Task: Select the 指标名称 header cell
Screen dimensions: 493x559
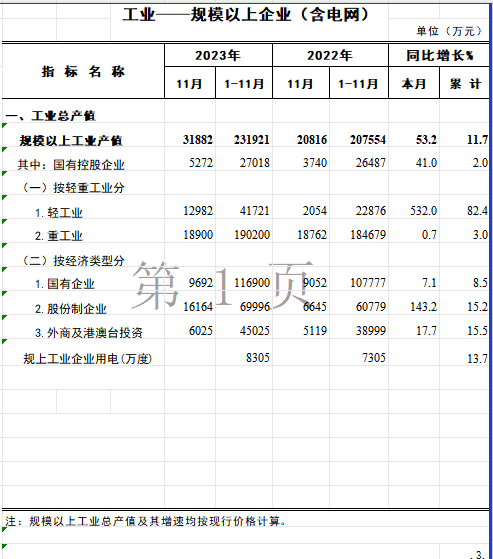Action: point(83,71)
